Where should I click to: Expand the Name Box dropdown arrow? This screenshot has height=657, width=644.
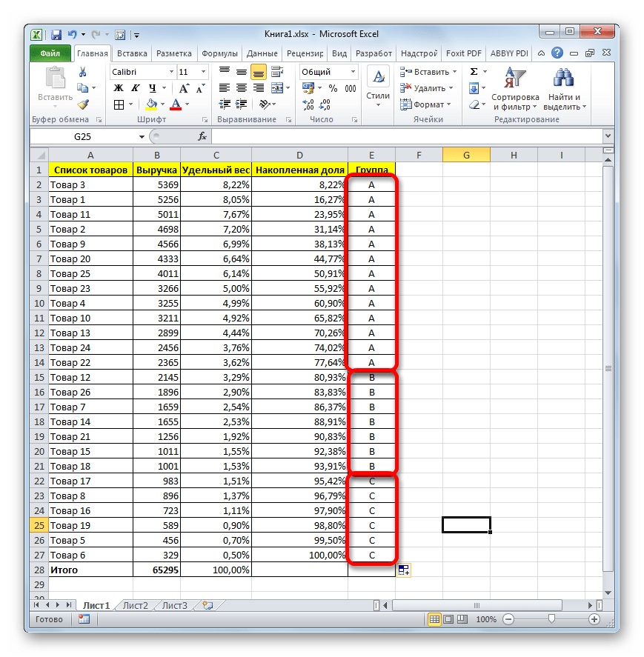[142, 137]
